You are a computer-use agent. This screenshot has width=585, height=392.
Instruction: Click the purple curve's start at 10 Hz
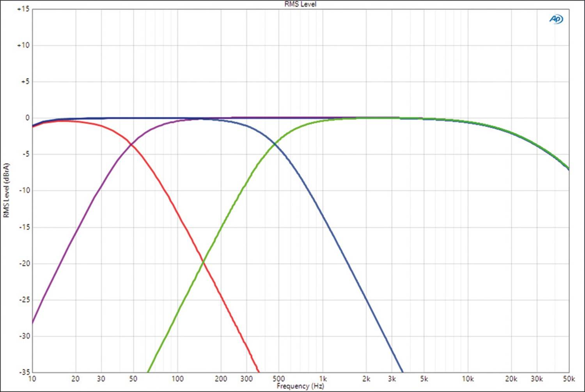coord(33,323)
